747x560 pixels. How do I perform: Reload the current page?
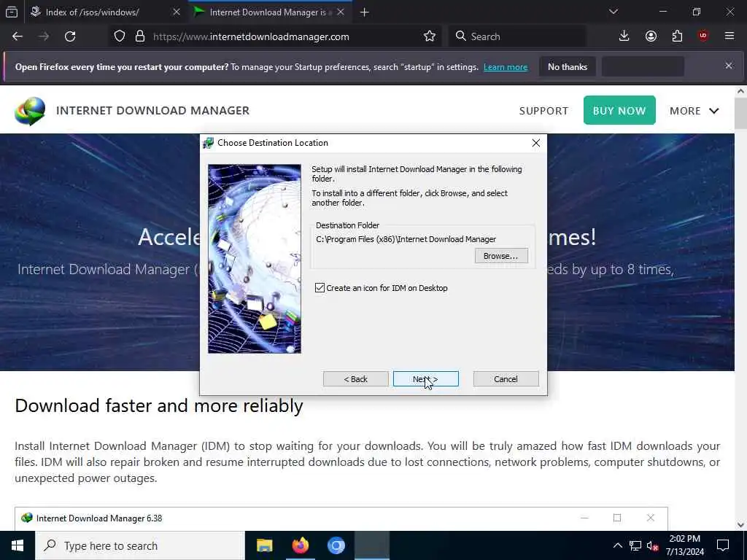pos(70,36)
